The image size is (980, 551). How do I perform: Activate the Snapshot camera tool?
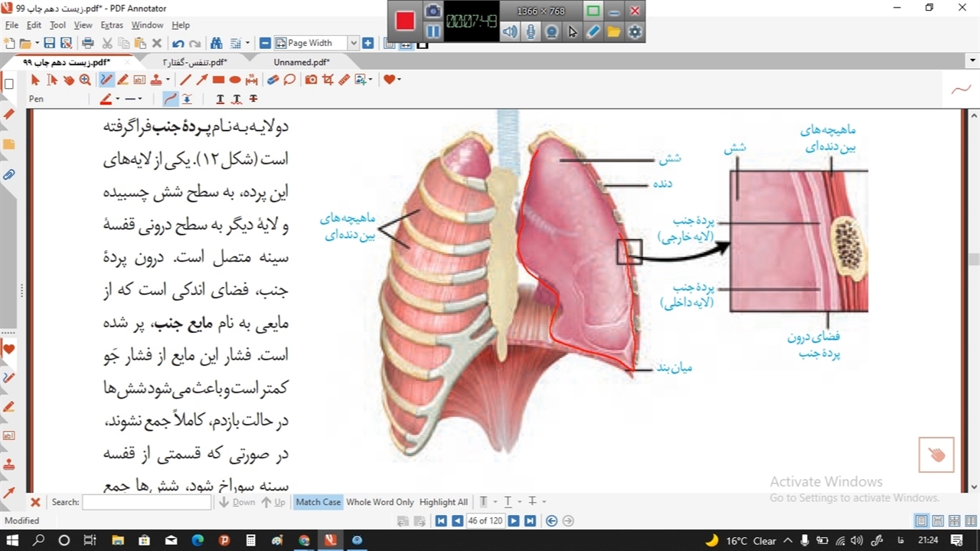311,80
